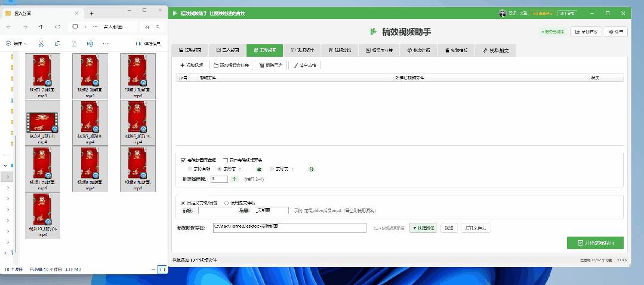Open the 快捷路径 dropdown button
644x285 pixels.
click(x=423, y=228)
